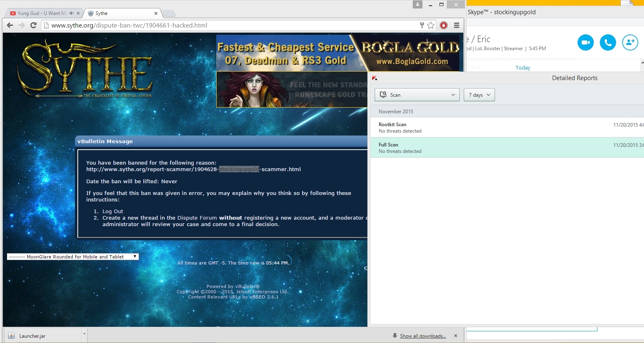Go forward in Chrome browser
Screen dimensions: 644x343
pyautogui.click(x=22, y=25)
